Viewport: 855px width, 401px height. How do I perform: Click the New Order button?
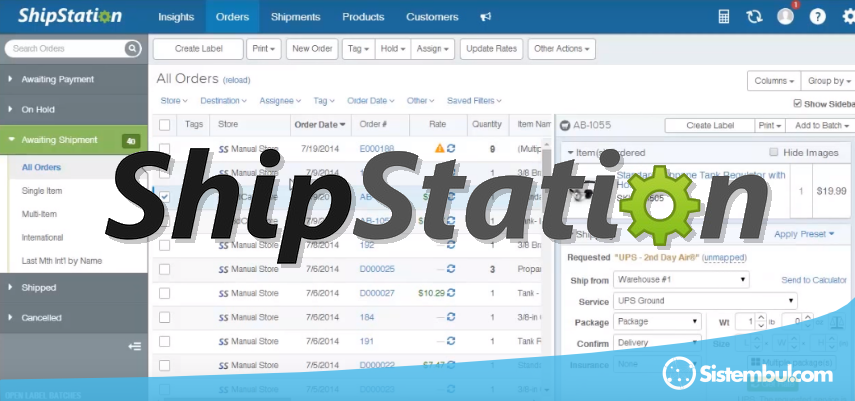[x=312, y=49]
